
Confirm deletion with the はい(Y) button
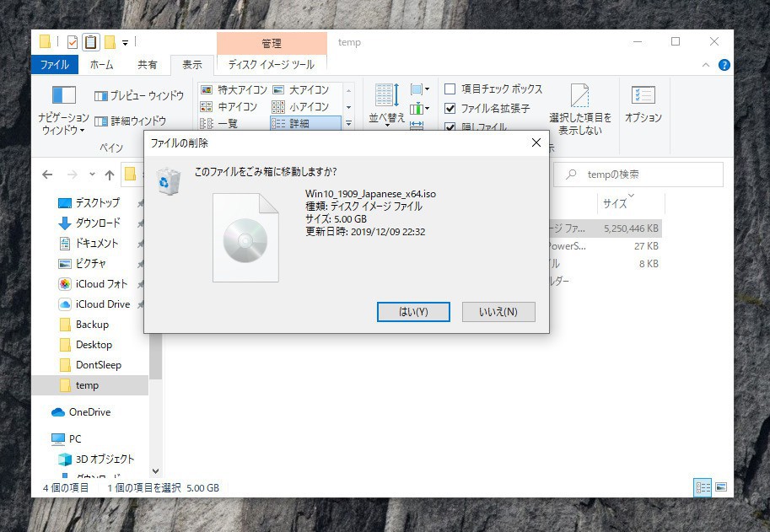tap(413, 312)
